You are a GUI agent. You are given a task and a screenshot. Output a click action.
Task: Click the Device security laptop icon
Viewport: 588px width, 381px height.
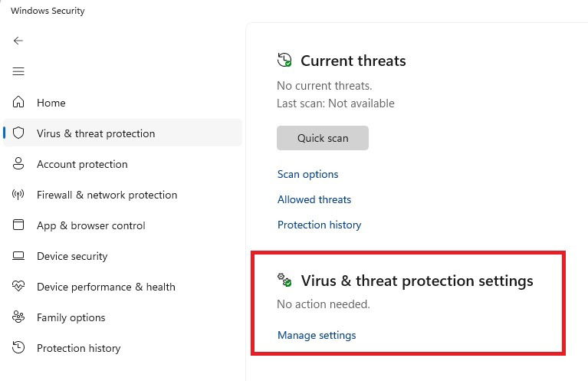(x=18, y=256)
